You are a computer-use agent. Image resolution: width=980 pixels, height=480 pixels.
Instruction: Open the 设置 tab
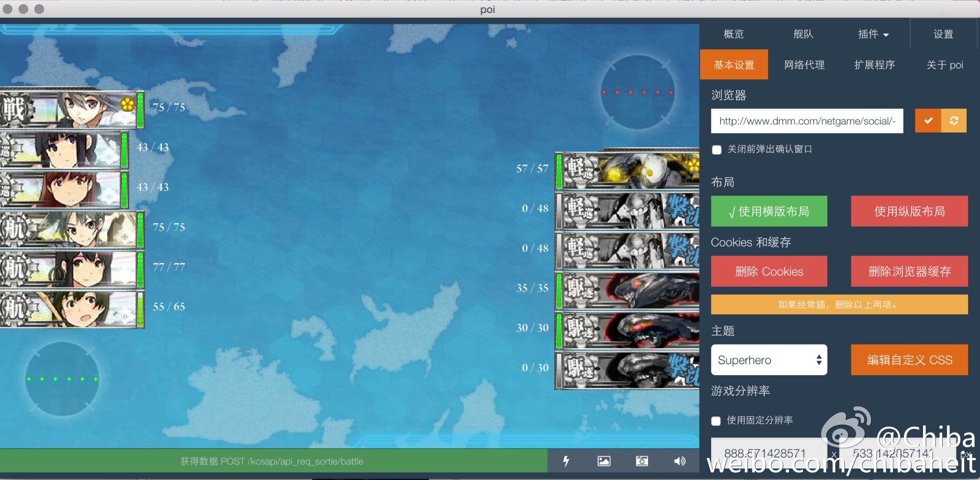(943, 34)
